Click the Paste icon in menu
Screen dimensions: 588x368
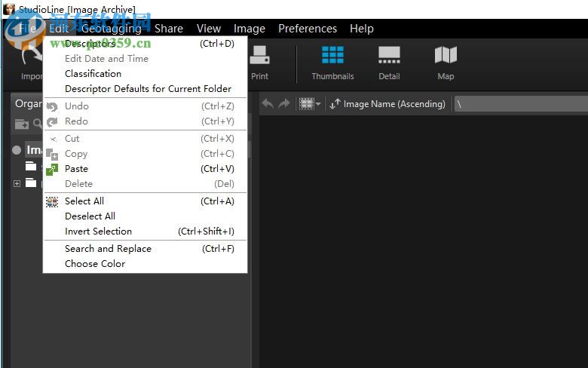52,170
